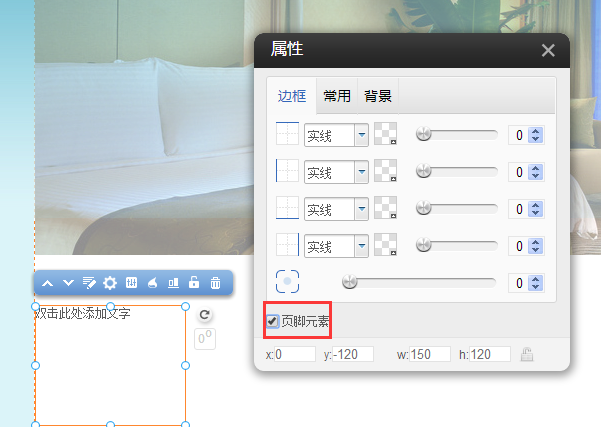Close the 属性 properties dialog
The width and height of the screenshot is (601, 427).
coord(548,51)
